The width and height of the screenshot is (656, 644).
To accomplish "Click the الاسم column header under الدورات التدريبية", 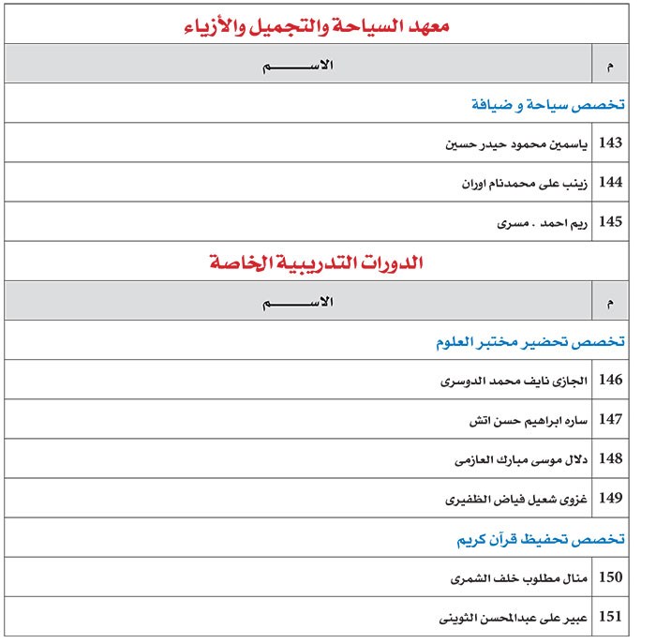I will pos(298,303).
